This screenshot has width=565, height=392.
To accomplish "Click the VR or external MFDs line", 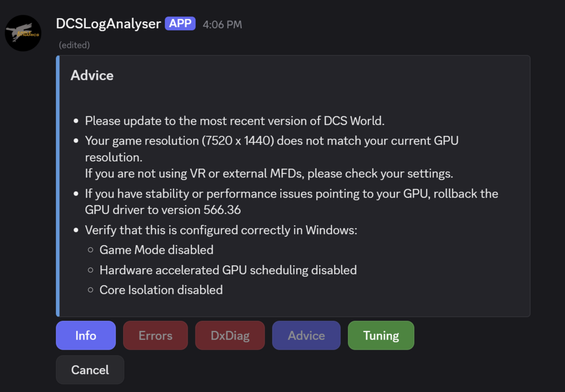I will point(269,173).
